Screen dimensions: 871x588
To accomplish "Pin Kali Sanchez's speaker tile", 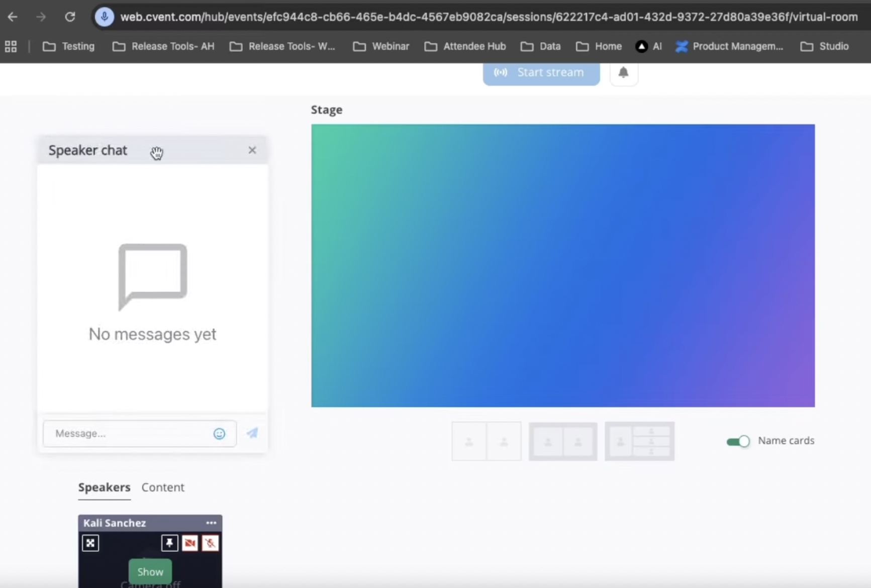I will pyautogui.click(x=169, y=543).
